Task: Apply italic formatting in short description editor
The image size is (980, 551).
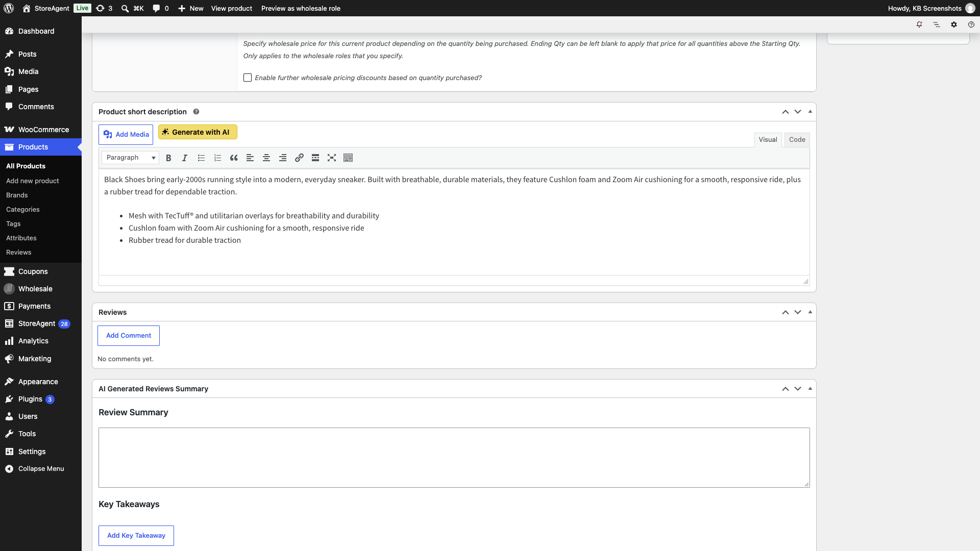Action: [185, 158]
